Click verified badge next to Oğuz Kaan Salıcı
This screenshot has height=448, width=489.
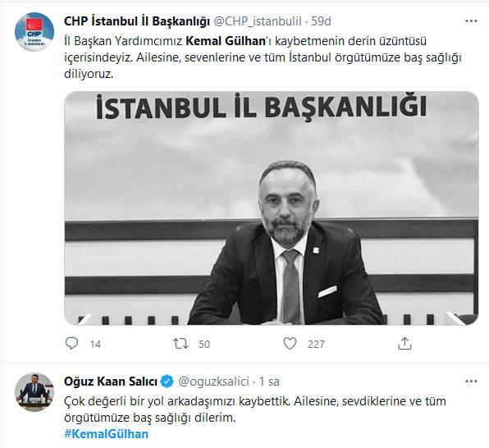coord(167,382)
